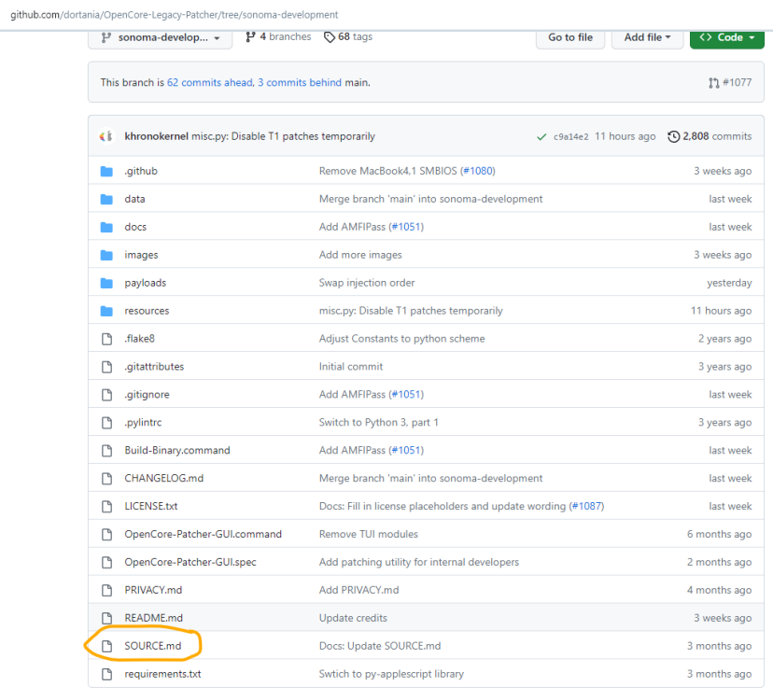Open the .flake8 file
The image size is (773, 700).
point(139,339)
